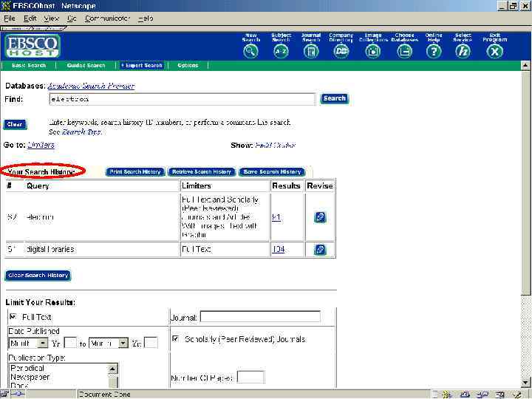The height and width of the screenshot is (399, 532).
Task: Jump to the Limiters link
Action: coord(41,146)
